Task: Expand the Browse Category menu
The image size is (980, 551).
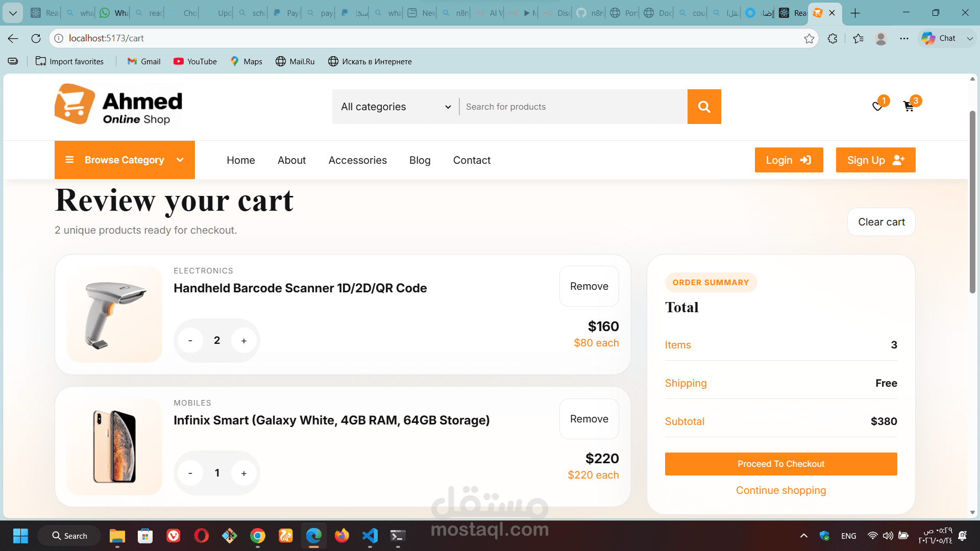Action: pos(125,160)
